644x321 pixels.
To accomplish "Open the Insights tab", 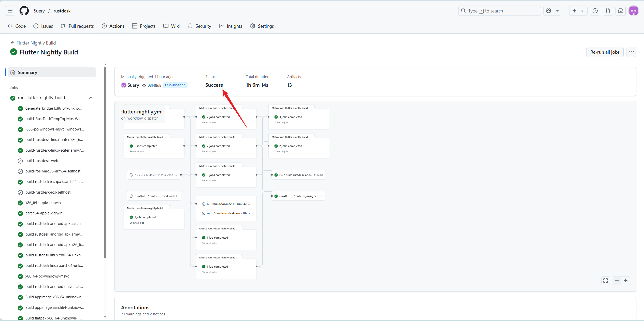I will (231, 26).
